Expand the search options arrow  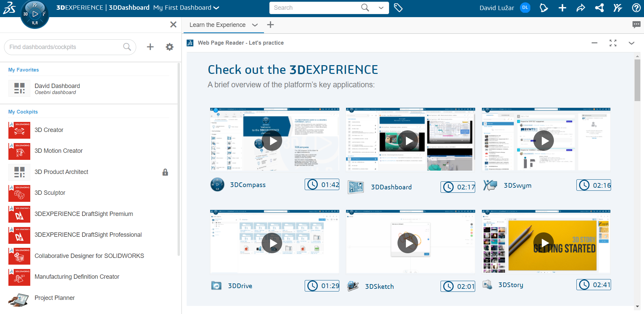point(380,7)
